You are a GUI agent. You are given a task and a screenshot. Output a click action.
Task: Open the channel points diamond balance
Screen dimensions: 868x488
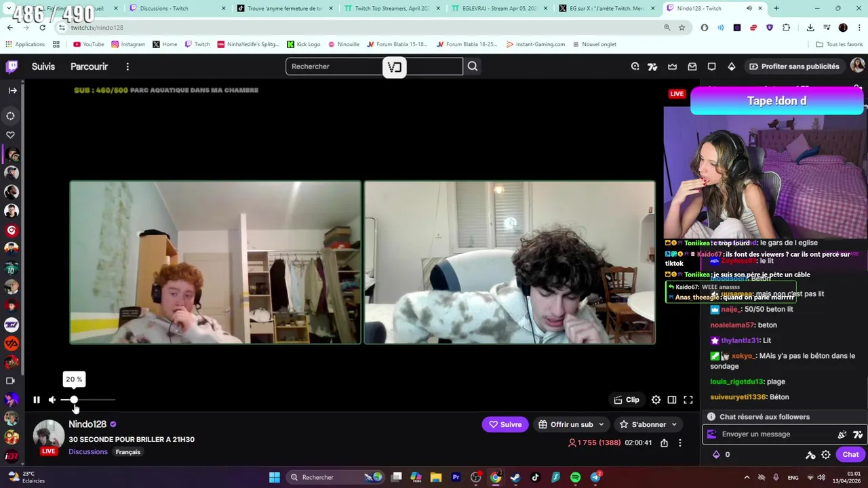tap(721, 455)
